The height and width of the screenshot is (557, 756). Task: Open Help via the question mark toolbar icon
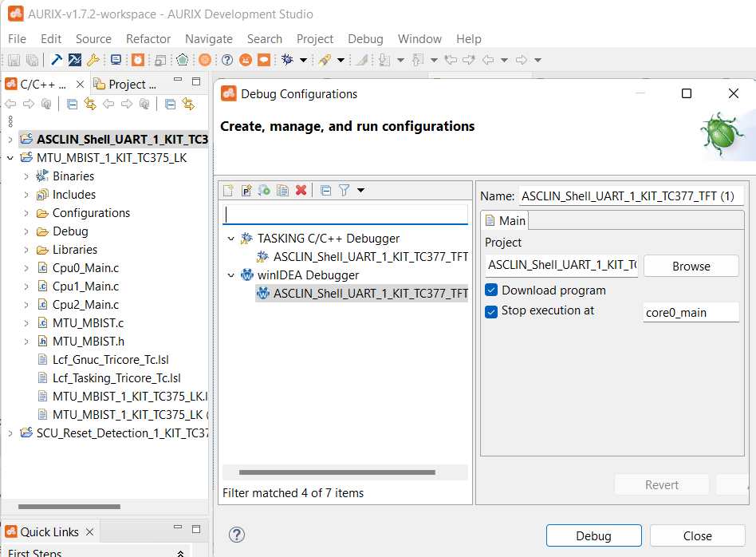coord(226,60)
